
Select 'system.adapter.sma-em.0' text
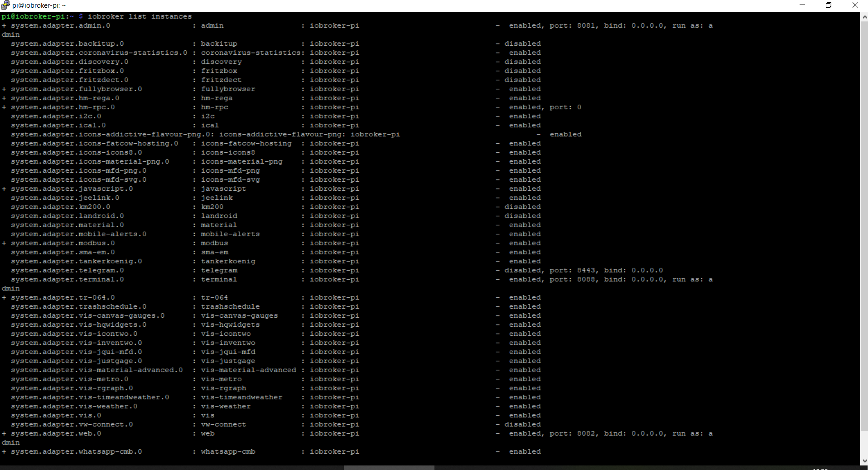[63, 252]
